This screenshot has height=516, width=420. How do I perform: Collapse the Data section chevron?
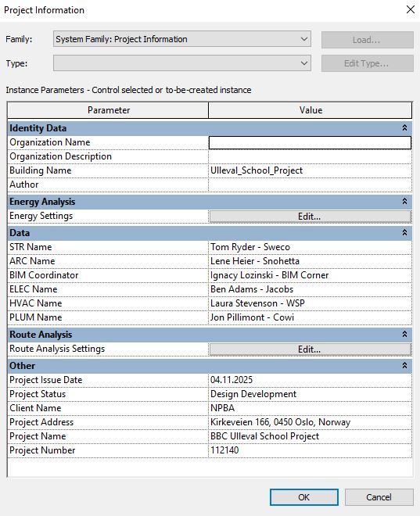tap(404, 233)
